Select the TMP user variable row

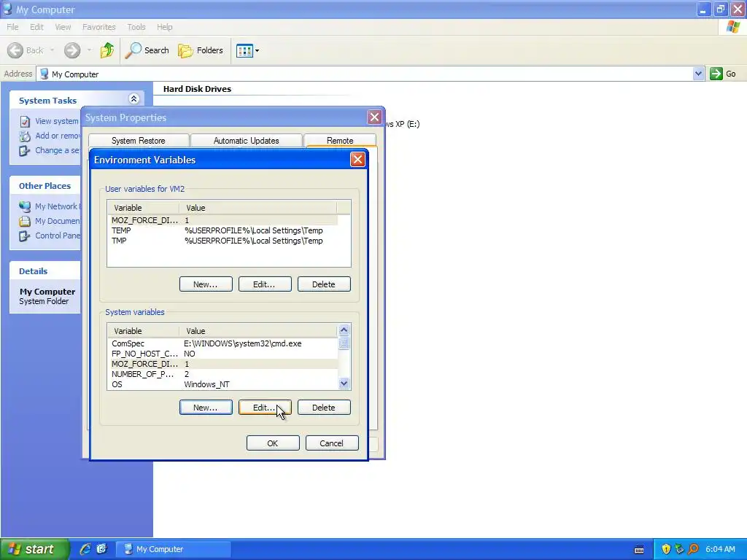coord(223,241)
